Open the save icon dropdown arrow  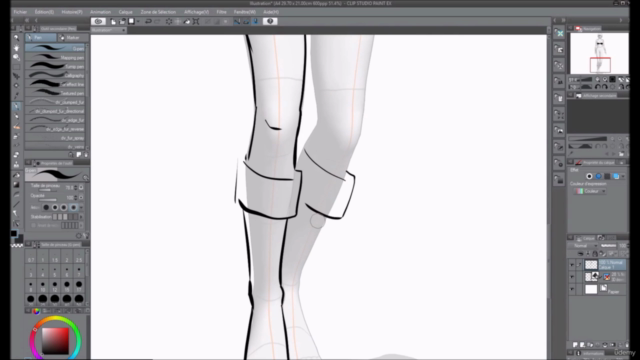click(138, 21)
